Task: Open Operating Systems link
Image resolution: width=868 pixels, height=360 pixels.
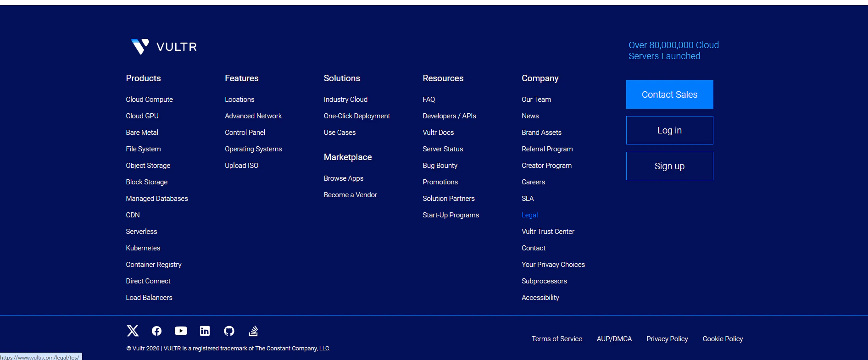Action: pos(253,149)
